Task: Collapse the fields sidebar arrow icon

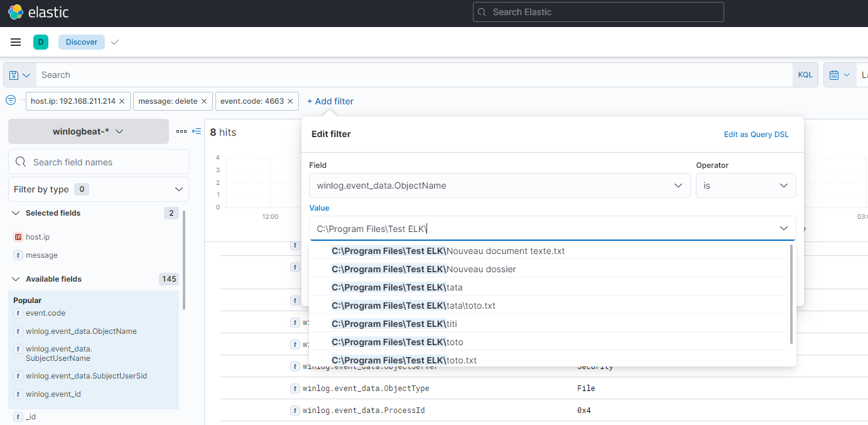Action: pos(197,131)
